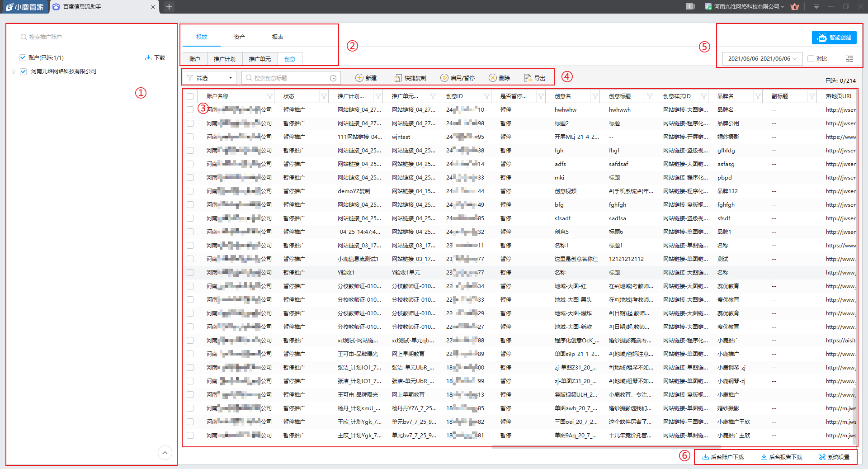Click the wjntest unit cell
This screenshot has width=868, height=469.
coord(401,137)
